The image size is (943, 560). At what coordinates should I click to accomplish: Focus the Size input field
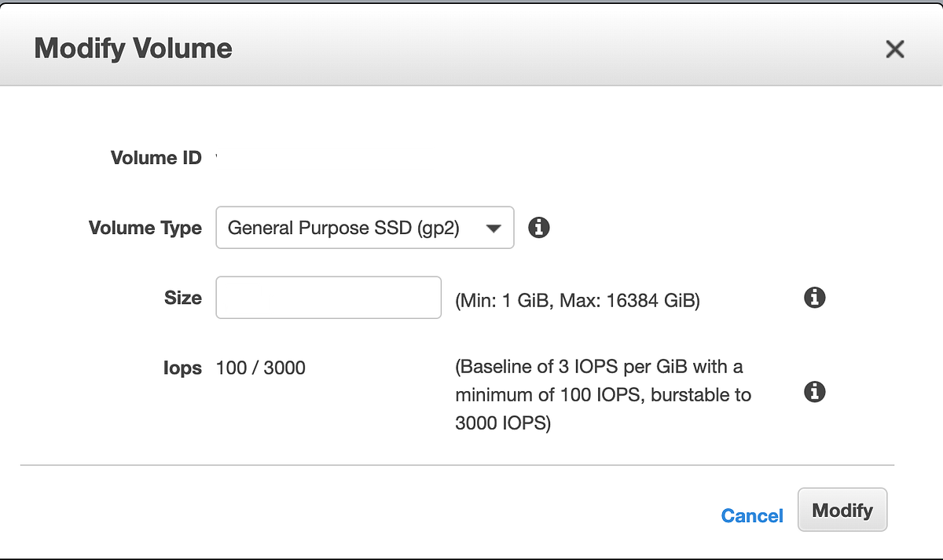click(328, 297)
